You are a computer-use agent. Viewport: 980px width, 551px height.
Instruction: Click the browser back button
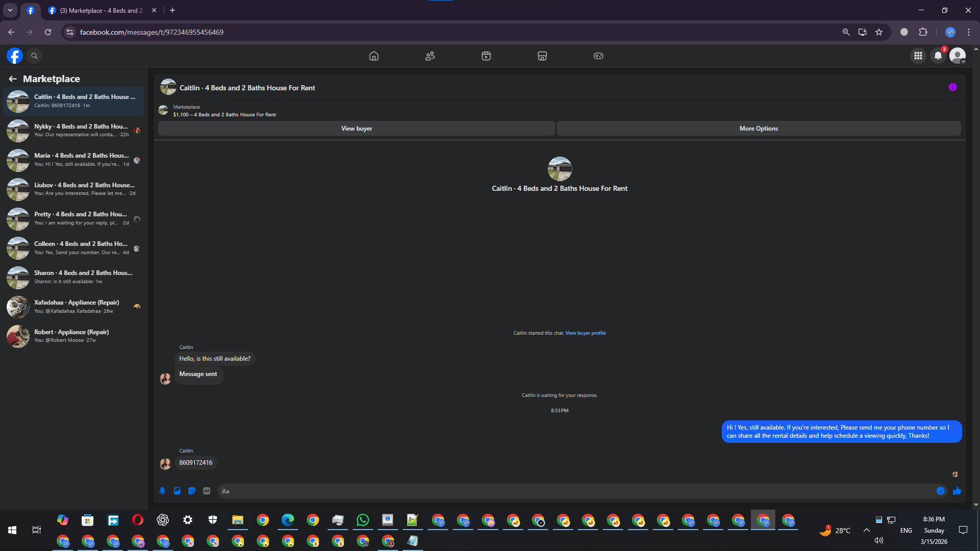point(11,32)
